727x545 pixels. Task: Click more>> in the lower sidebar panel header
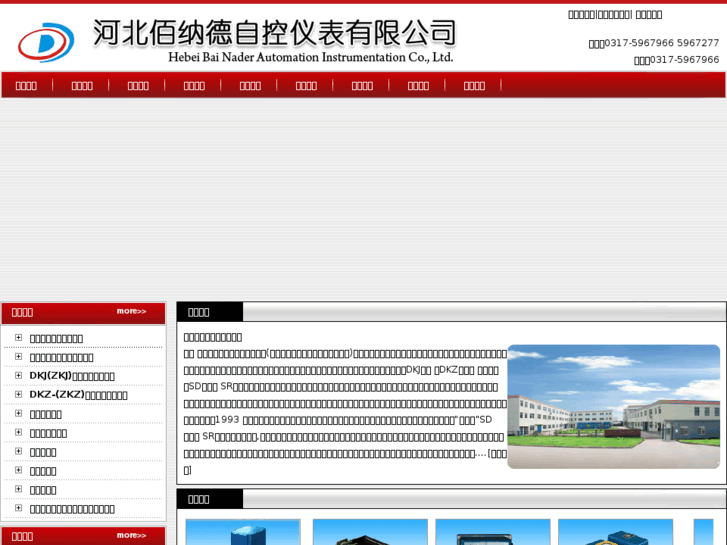131,535
